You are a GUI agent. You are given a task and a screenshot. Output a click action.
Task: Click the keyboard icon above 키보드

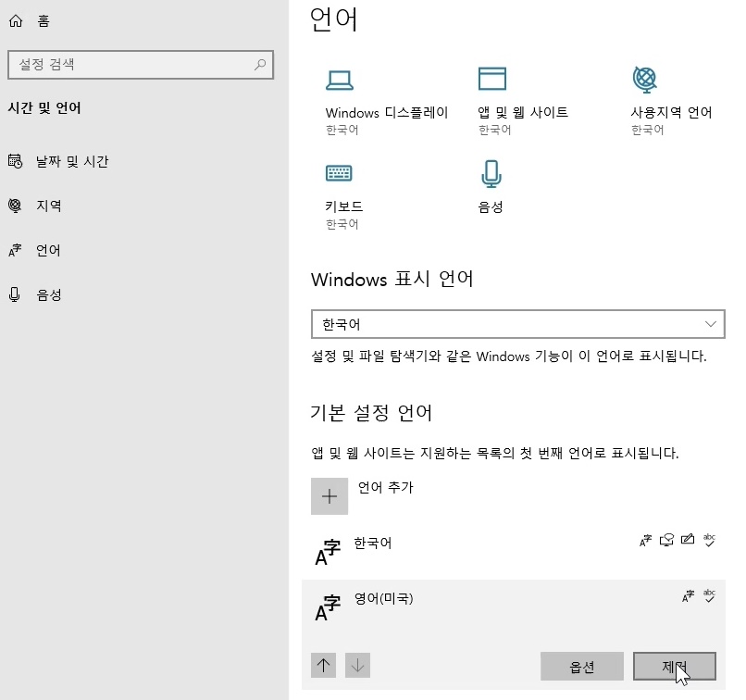pos(339,173)
